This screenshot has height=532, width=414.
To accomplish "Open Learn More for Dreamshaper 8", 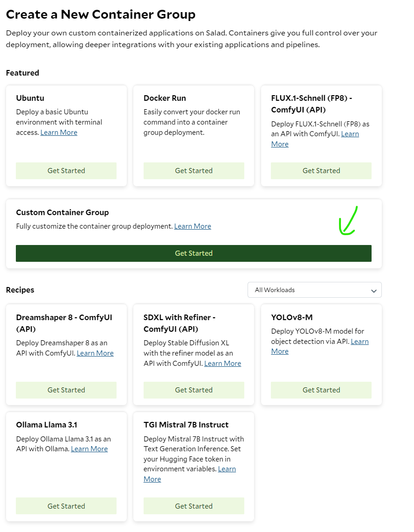I will click(95, 353).
